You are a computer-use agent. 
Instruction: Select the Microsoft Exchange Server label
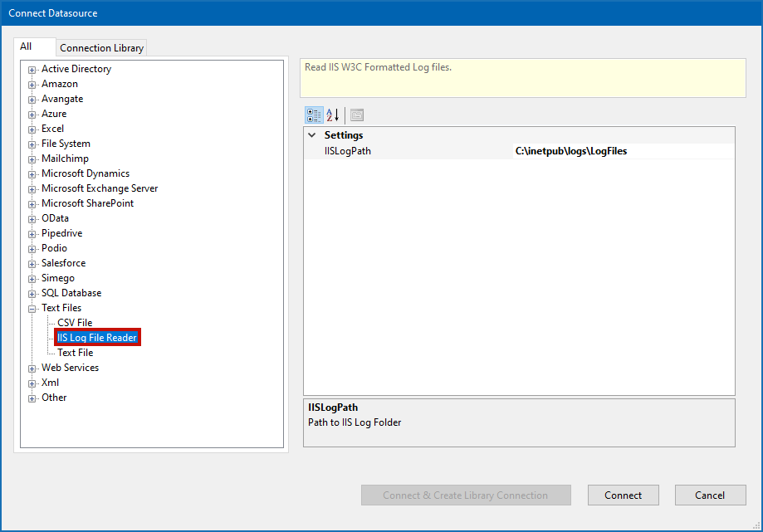tap(100, 188)
